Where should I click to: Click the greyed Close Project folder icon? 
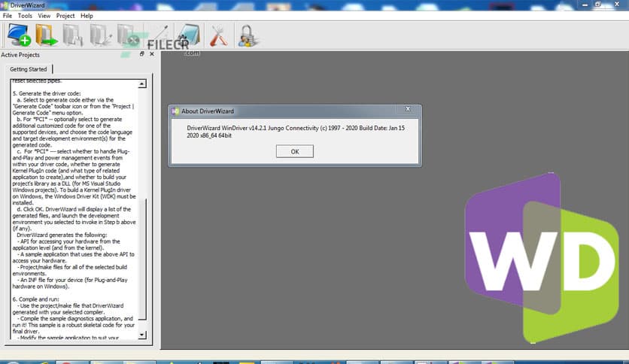pyautogui.click(x=129, y=35)
